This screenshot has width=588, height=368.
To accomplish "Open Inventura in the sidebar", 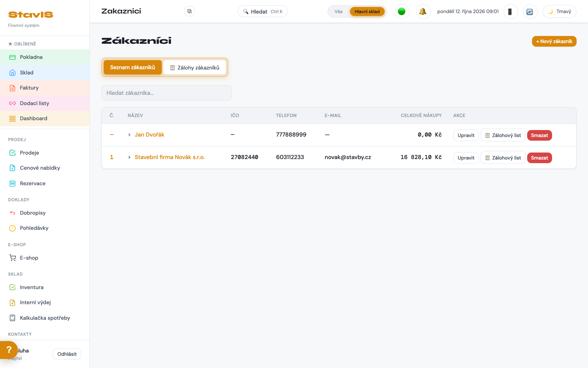I will pyautogui.click(x=45, y=287).
